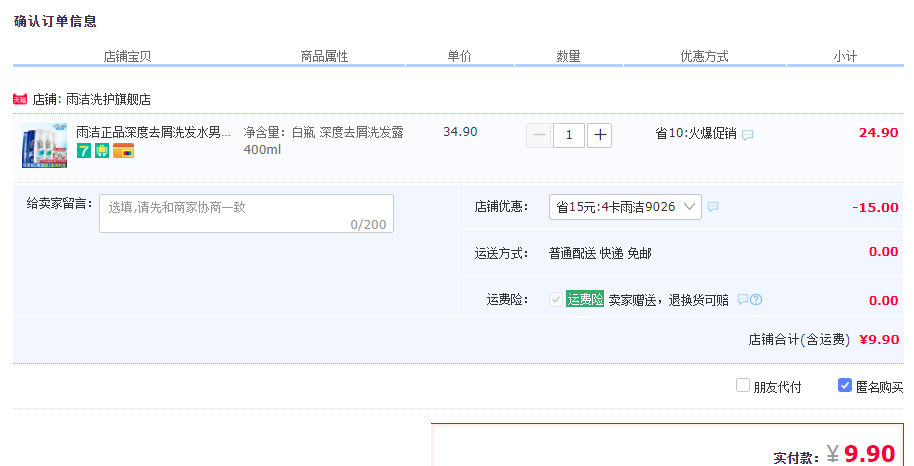The height and width of the screenshot is (466, 914).
Task: Click the quantity input field showing 1
Action: click(x=569, y=135)
